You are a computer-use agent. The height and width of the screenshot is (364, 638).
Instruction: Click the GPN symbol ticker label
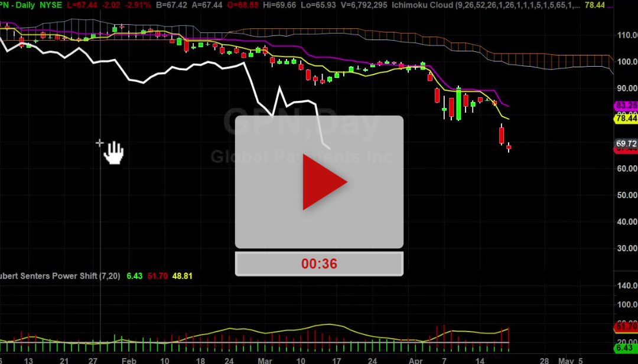tap(5, 5)
